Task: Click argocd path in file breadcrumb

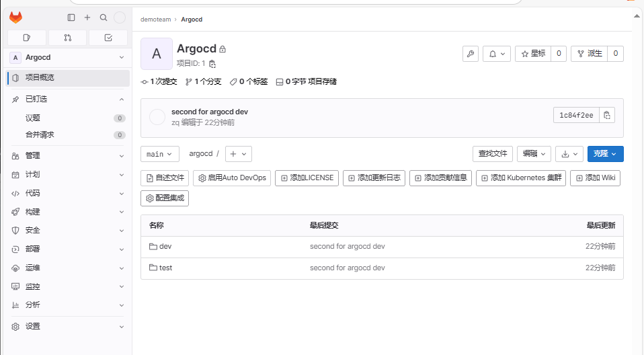Action: pos(201,154)
